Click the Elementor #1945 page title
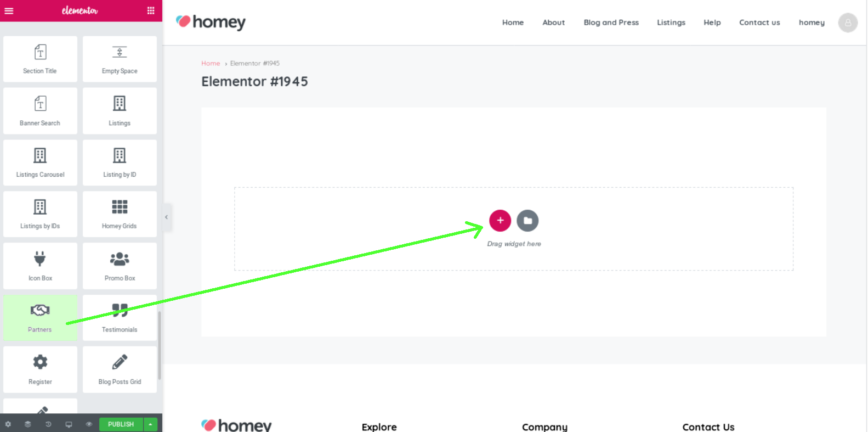868x432 pixels. tap(254, 81)
